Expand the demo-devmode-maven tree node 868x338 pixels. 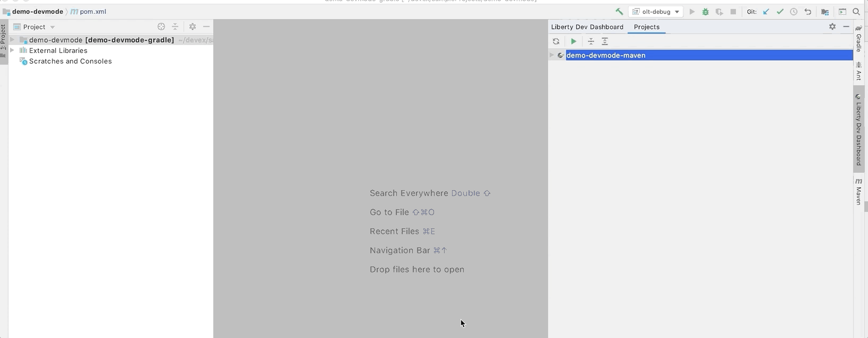click(552, 55)
